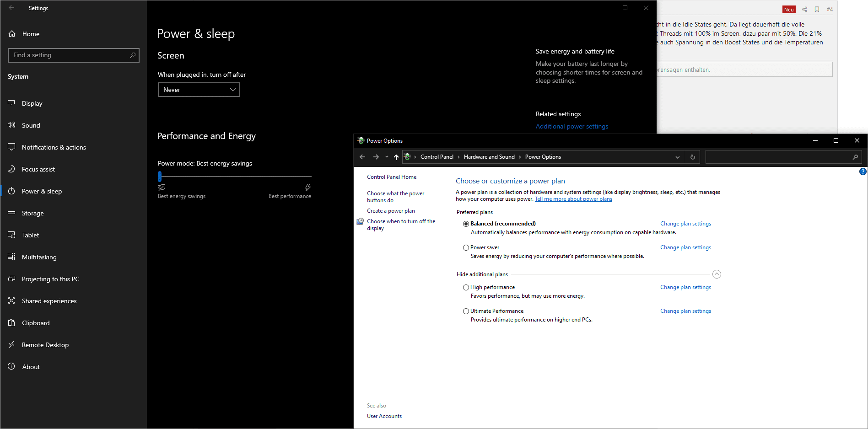This screenshot has width=868, height=429.
Task: Click the Power & sleep icon
Action: (x=11, y=191)
